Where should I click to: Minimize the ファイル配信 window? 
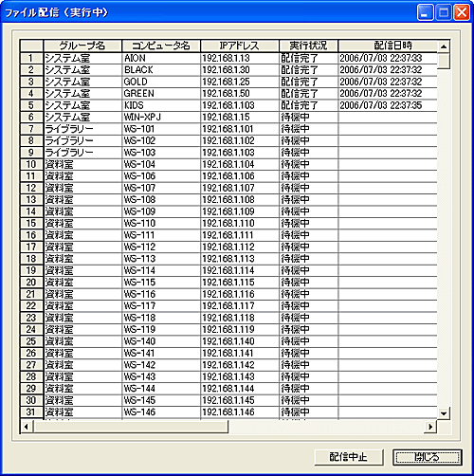[x=425, y=12]
